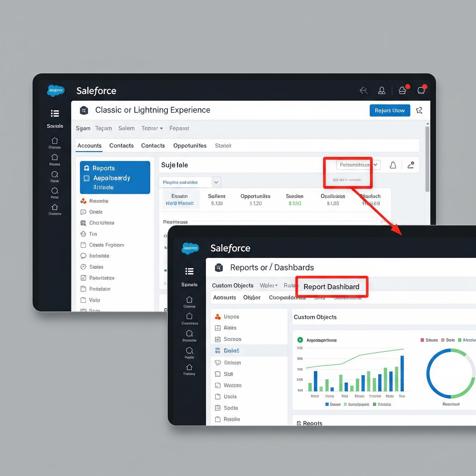
Task: Select the Dalas item icon in sidebar
Action: pos(218,350)
